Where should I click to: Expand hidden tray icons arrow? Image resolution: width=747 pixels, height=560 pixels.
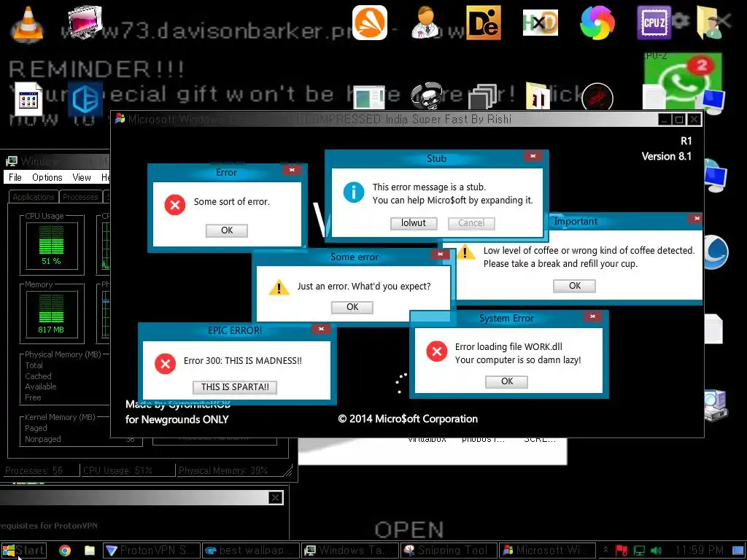(x=605, y=550)
